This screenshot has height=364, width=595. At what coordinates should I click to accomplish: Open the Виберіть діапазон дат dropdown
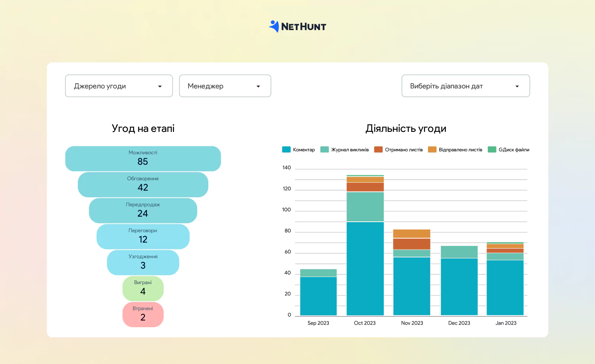pos(466,86)
